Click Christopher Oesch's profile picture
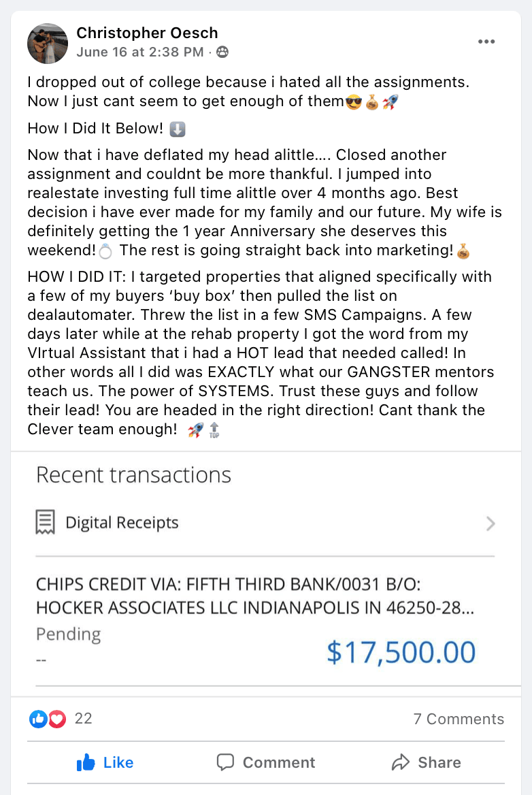532x795 pixels. (x=48, y=44)
